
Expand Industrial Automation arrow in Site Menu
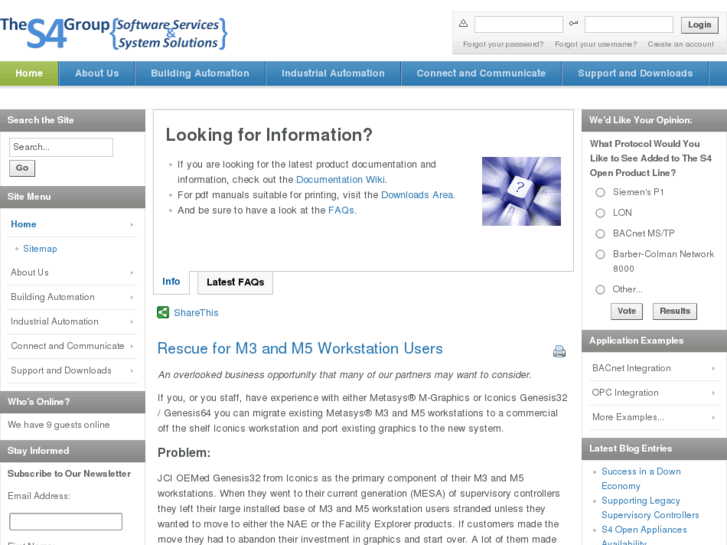(132, 322)
